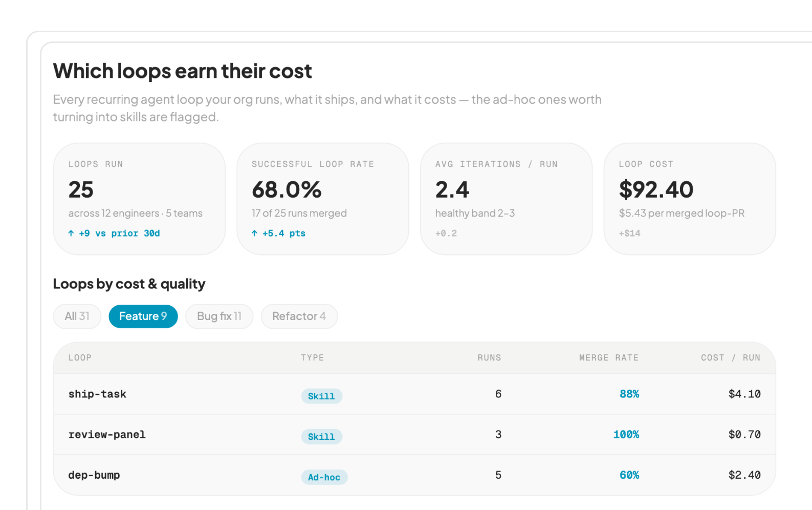
Task: Click the $2.40 cost per run
Action: [744, 475]
